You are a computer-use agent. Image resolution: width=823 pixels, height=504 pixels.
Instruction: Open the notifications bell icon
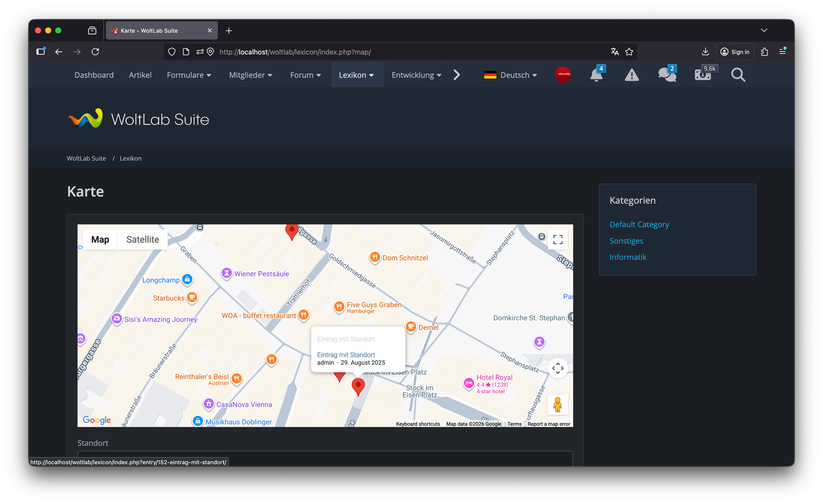596,75
